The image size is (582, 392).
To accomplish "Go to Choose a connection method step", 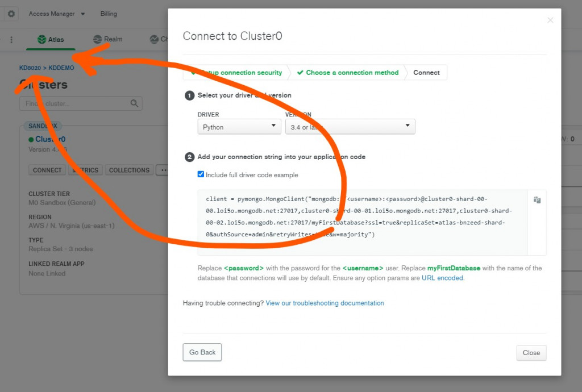I will click(x=348, y=73).
